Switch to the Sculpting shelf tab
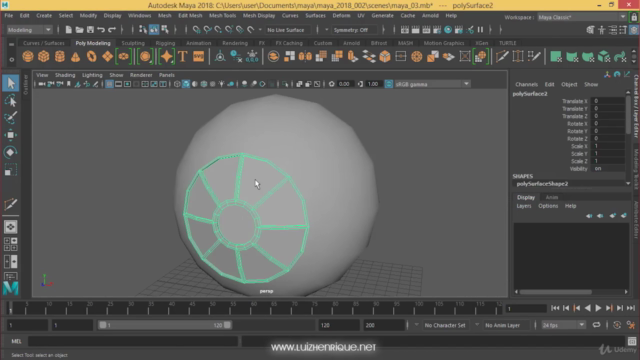This screenshot has width=640, height=360. [x=133, y=43]
